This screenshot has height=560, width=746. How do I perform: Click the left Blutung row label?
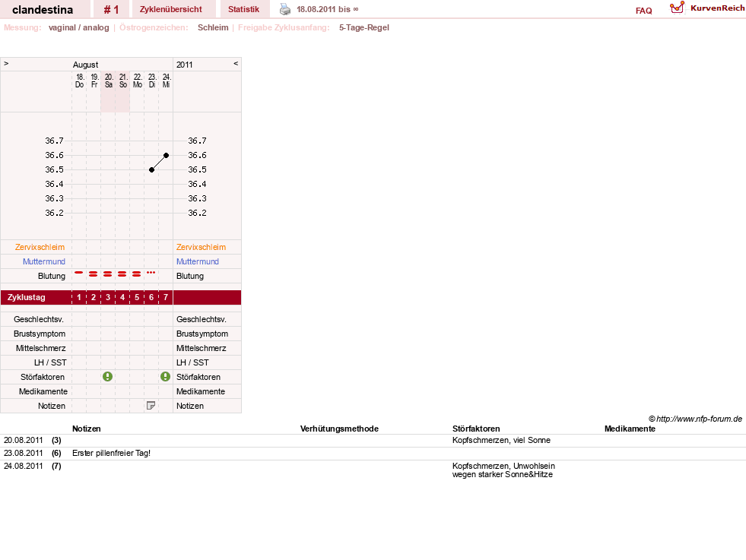52,276
